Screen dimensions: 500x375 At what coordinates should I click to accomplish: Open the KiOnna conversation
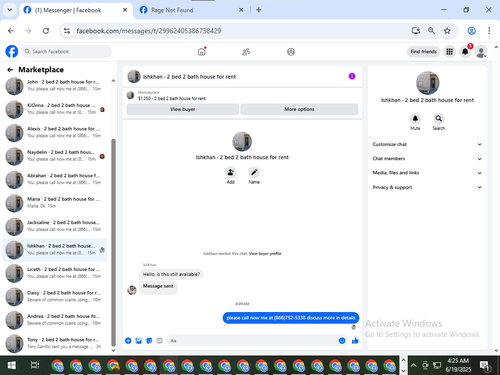pyautogui.click(x=55, y=109)
